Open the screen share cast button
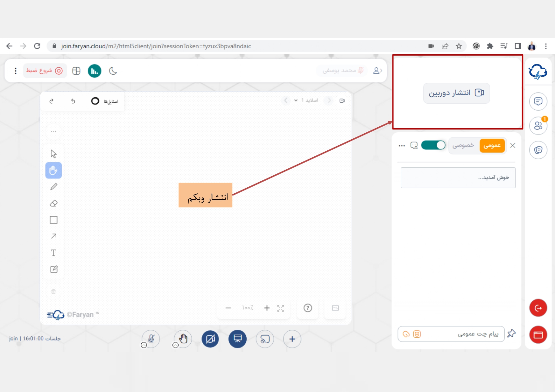Image resolution: width=555 pixels, height=392 pixels. pyautogui.click(x=265, y=339)
